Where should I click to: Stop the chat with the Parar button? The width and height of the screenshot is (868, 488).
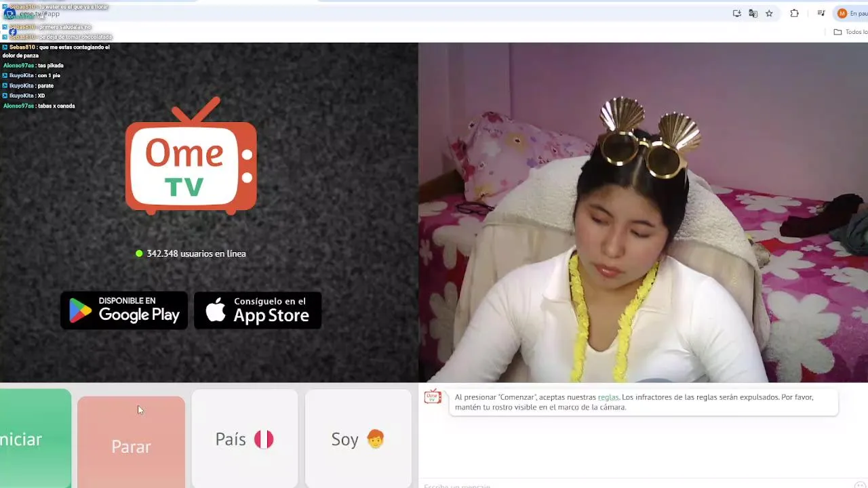(131, 442)
